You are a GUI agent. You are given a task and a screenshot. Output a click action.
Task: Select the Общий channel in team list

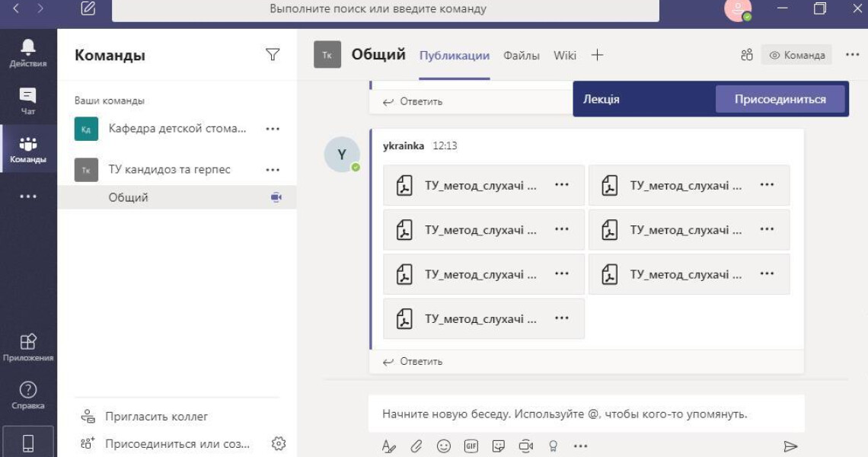tap(129, 197)
